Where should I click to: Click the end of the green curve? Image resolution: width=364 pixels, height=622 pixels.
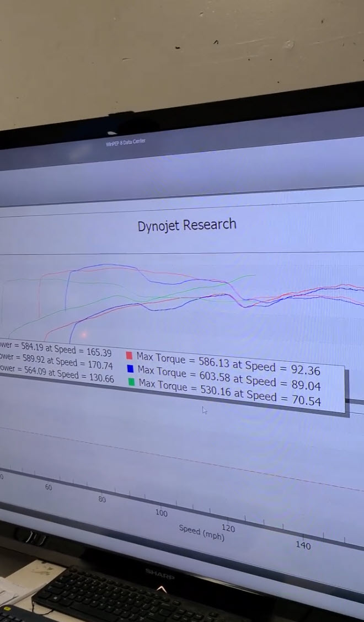click(254, 275)
